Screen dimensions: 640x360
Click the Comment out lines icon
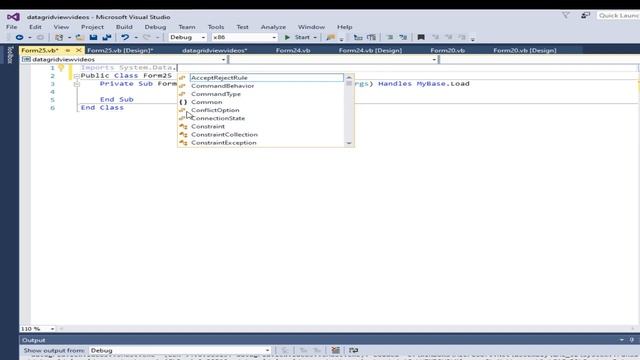coord(390,37)
